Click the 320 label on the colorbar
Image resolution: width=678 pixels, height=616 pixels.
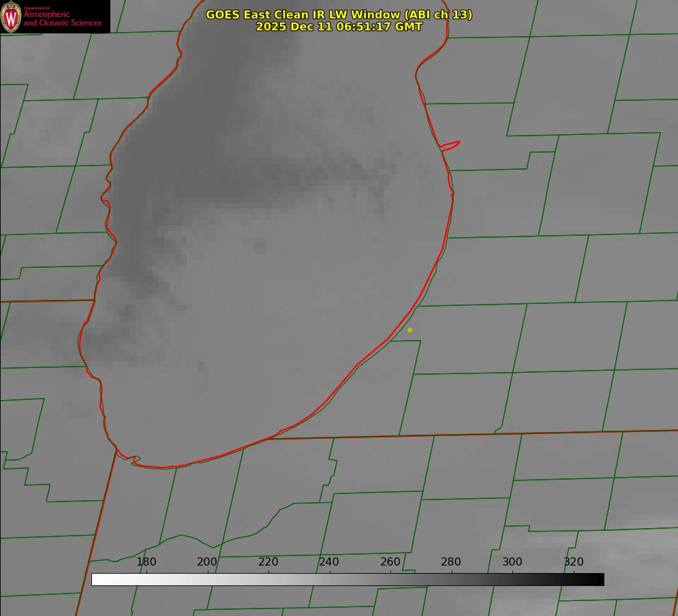(573, 562)
